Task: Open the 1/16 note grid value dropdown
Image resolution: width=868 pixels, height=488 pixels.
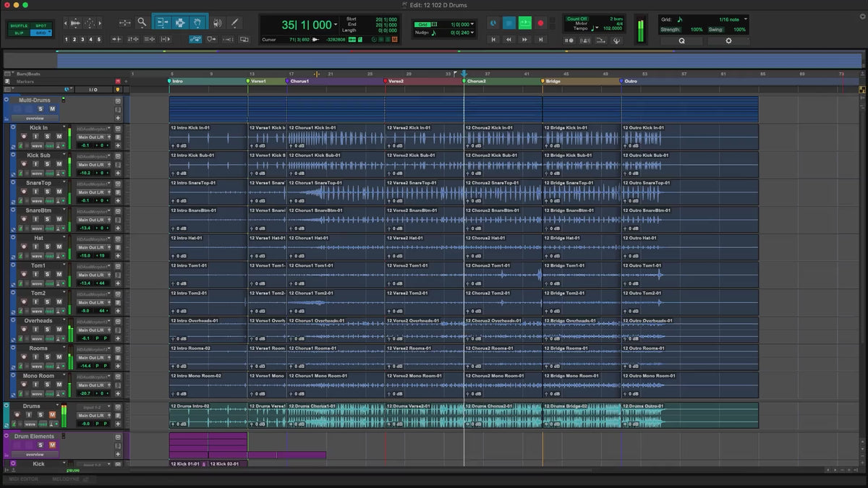Action: coord(746,20)
